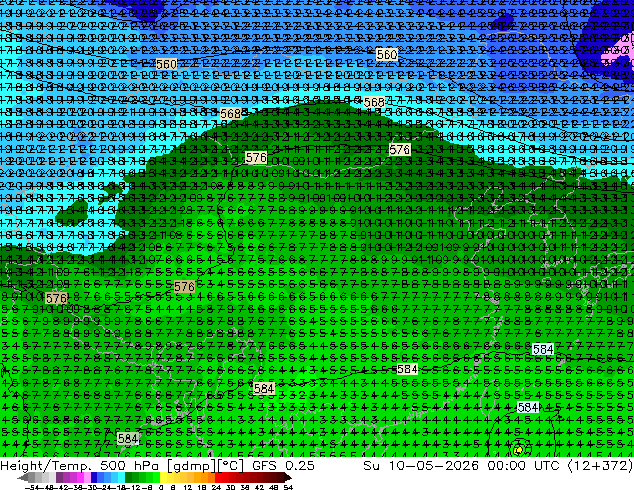Image resolution: width=634 pixels, height=490 pixels.
Task: Click the '(12+372)' forecast run text
Action: [600, 465]
